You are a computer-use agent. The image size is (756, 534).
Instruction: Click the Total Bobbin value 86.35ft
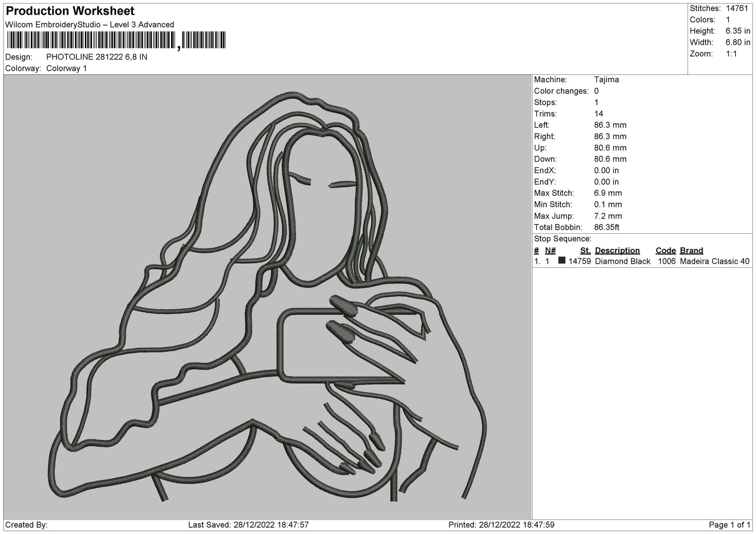(607, 228)
